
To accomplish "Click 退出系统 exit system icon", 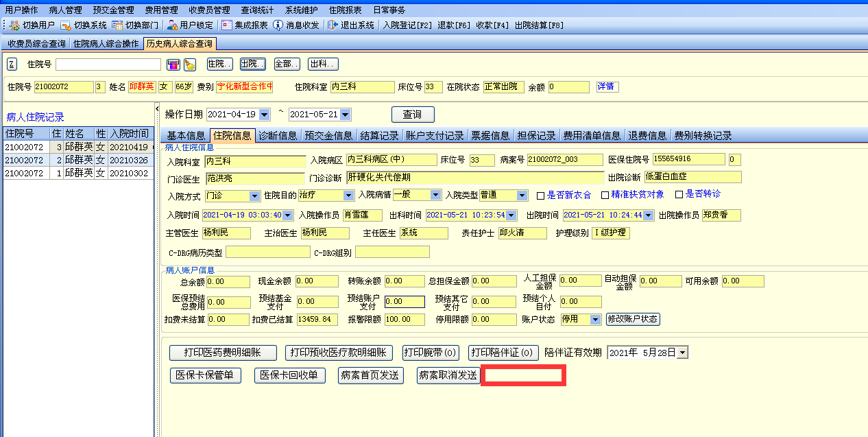I will click(333, 25).
